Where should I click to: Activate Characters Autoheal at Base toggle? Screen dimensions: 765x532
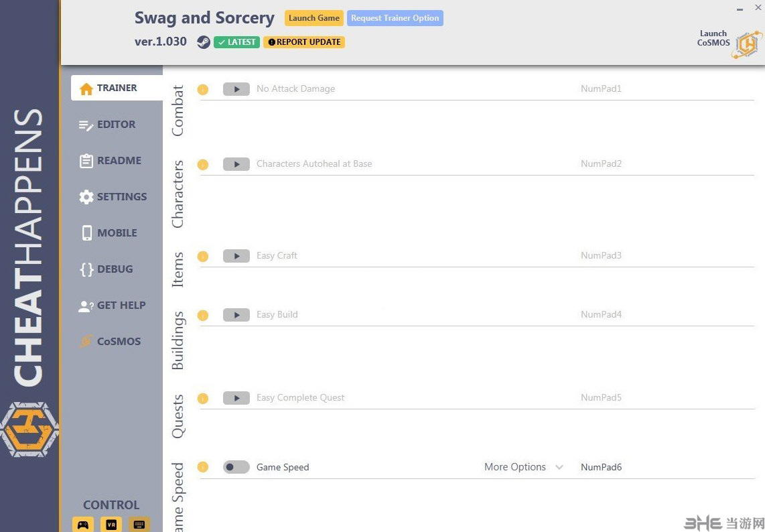[x=236, y=164]
